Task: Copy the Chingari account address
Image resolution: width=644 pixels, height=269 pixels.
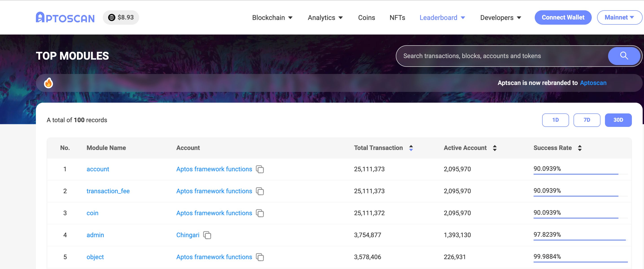Action: point(207,235)
